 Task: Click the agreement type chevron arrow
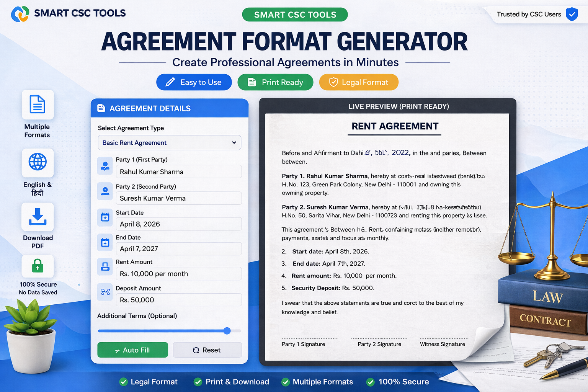pyautogui.click(x=234, y=142)
